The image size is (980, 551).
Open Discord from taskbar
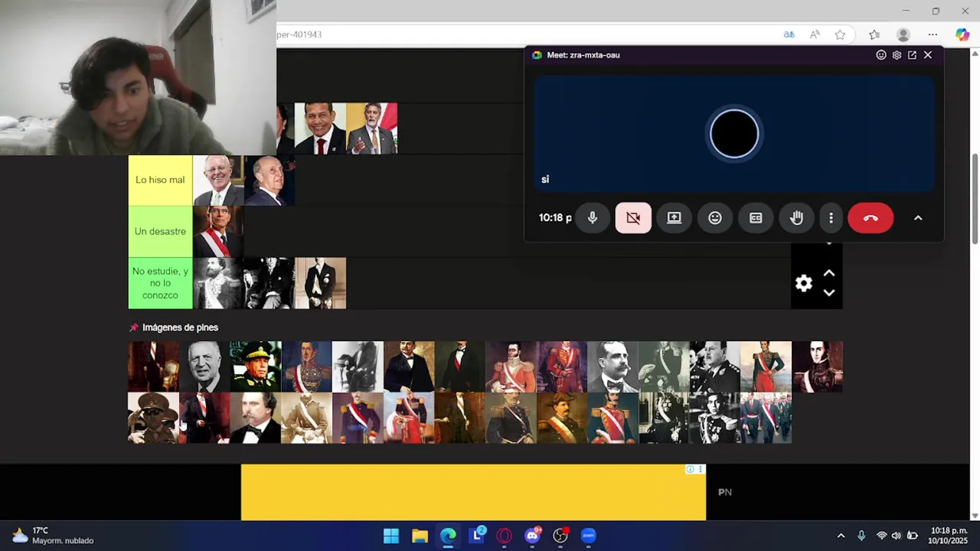click(x=532, y=536)
